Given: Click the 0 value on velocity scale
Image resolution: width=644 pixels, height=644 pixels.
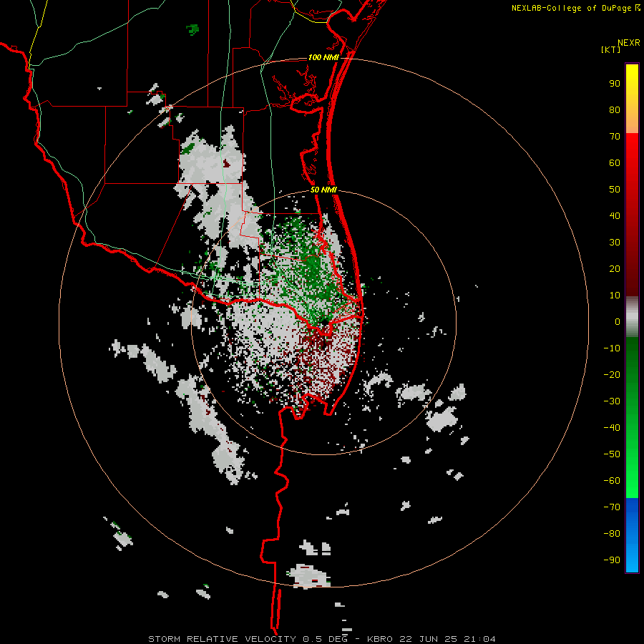Looking at the screenshot, I should (618, 322).
